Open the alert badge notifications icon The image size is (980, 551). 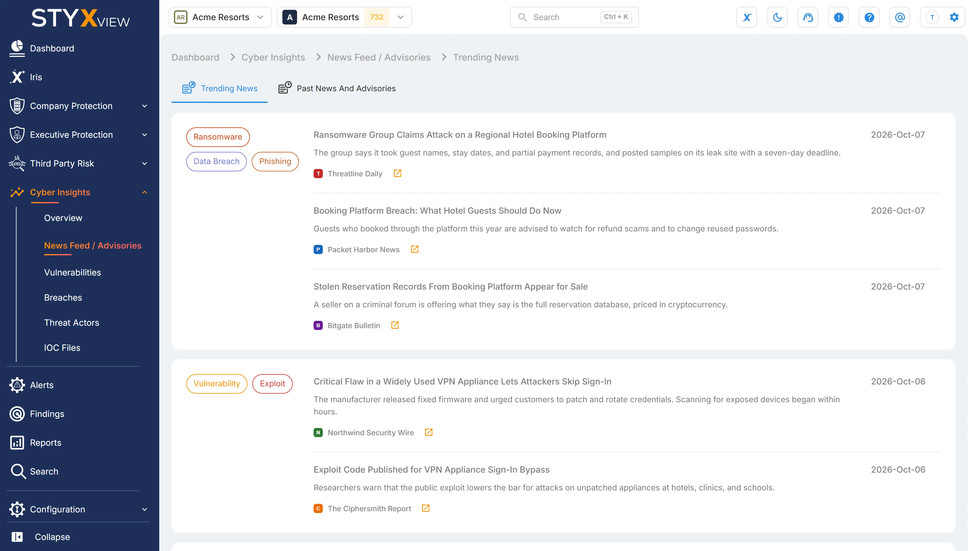839,17
